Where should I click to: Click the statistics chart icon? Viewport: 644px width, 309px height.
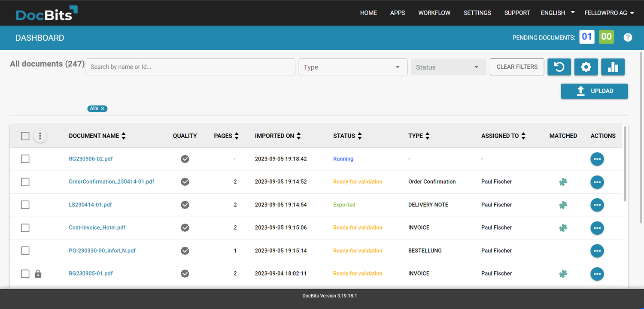click(x=613, y=67)
